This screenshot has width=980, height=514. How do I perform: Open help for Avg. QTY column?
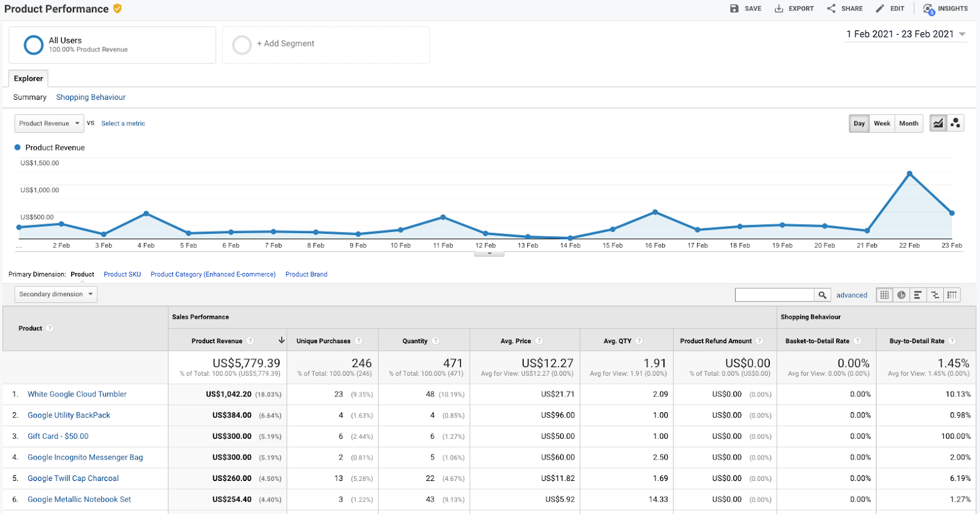click(639, 341)
